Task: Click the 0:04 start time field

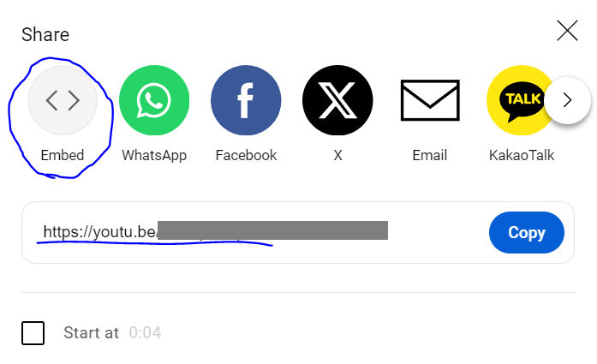Action: point(145,333)
